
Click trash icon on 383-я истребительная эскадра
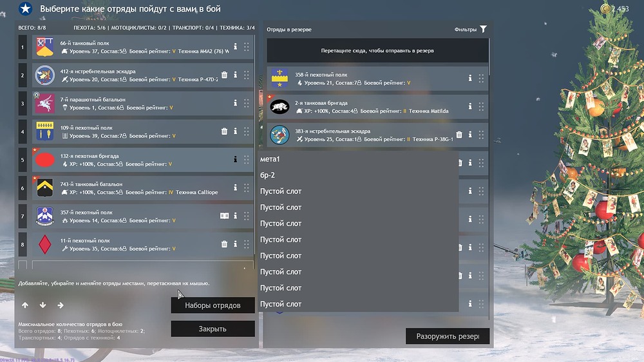click(x=459, y=135)
